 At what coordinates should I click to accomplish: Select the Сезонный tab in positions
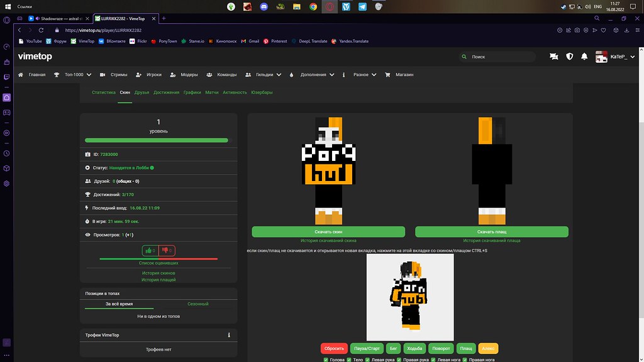tap(197, 304)
